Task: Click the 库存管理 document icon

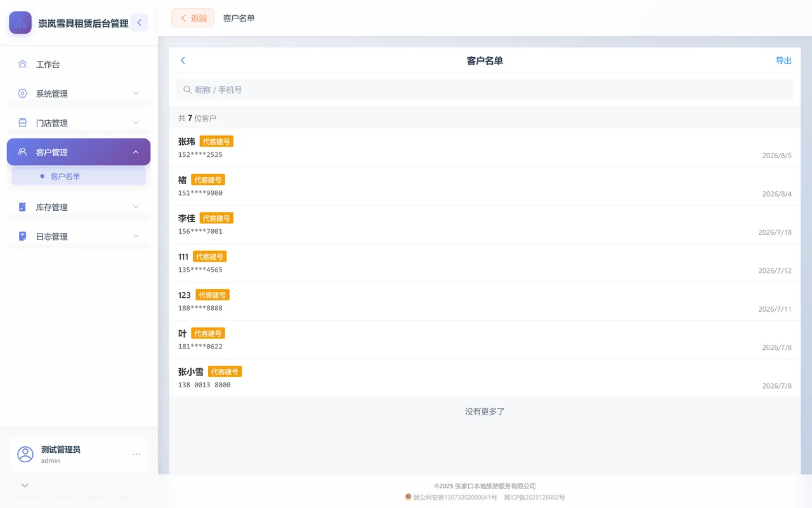Action: 22,207
